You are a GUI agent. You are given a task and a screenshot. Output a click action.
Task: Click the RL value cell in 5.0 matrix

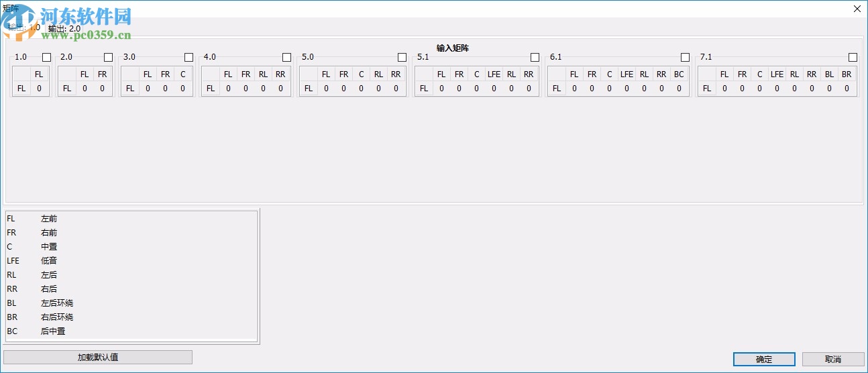(378, 89)
